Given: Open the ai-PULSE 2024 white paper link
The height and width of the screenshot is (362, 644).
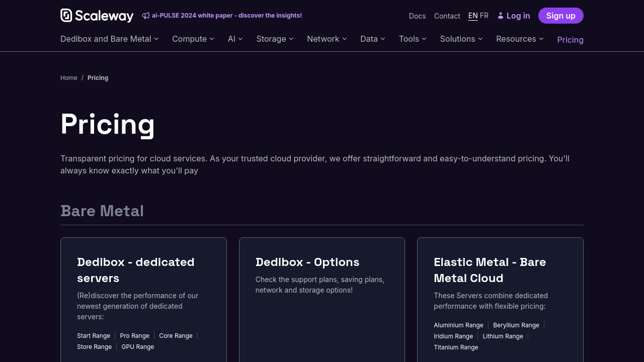Looking at the screenshot, I should click(226, 16).
